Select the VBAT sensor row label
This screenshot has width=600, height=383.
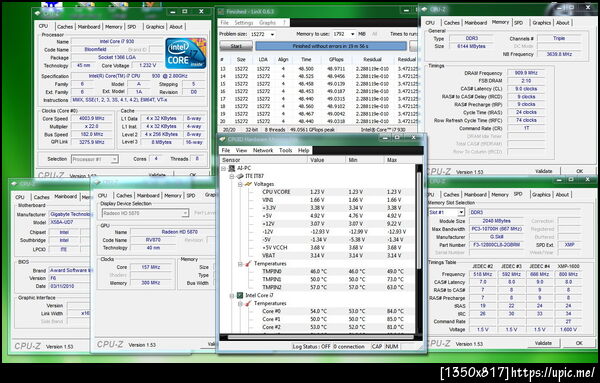pos(269,256)
